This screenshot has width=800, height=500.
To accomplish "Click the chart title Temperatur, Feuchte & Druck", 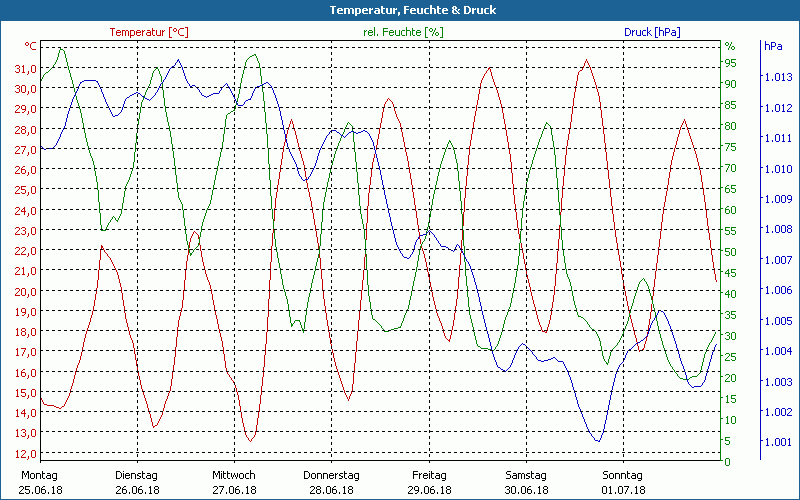I will click(x=399, y=10).
